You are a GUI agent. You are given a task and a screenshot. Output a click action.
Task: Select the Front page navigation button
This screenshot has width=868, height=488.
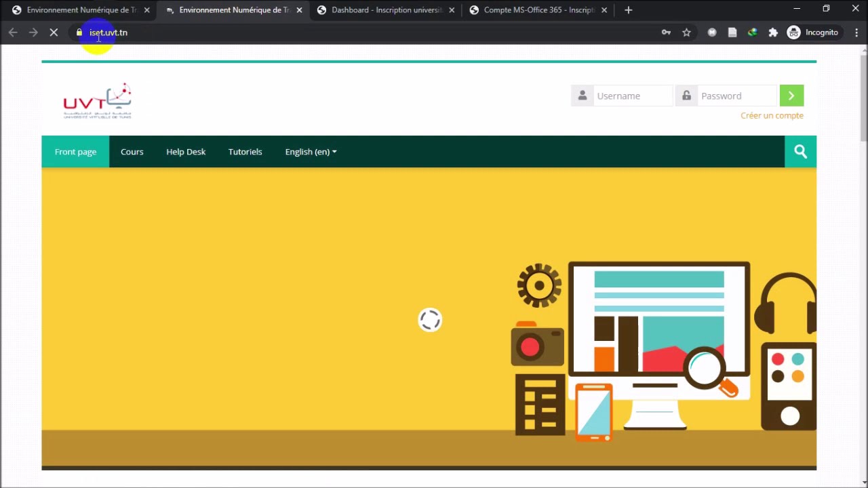click(75, 152)
